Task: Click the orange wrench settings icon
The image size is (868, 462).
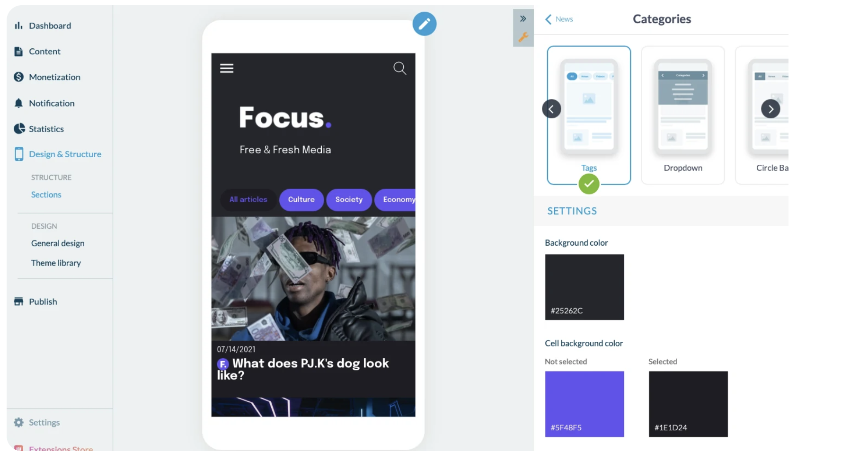Action: pyautogui.click(x=523, y=37)
